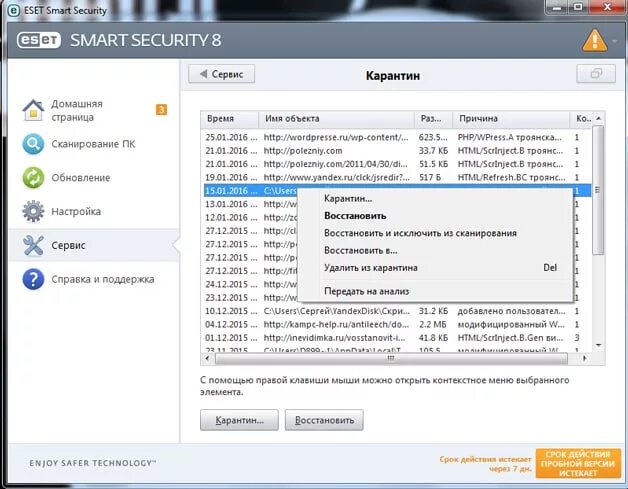Click the Service tools icon
Image resolution: width=628 pixels, height=489 pixels.
pyautogui.click(x=33, y=246)
